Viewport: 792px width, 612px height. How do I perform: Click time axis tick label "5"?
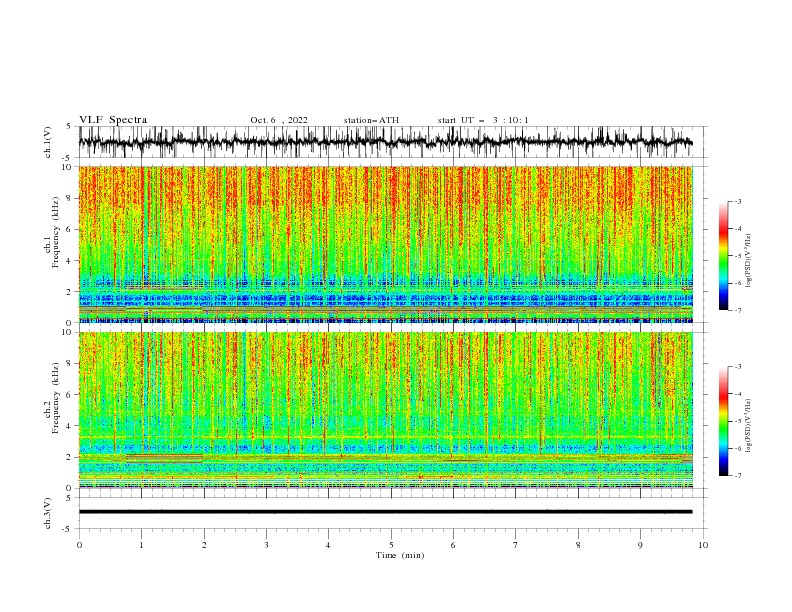point(391,545)
